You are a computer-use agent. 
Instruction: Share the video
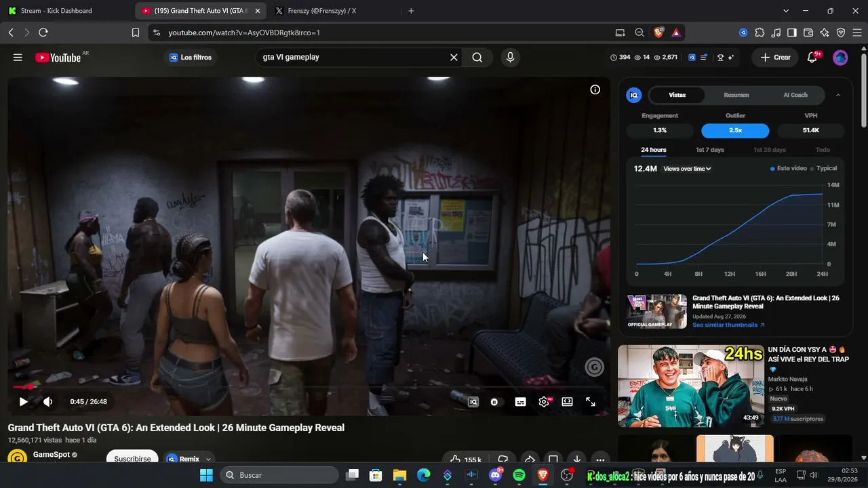click(x=530, y=460)
